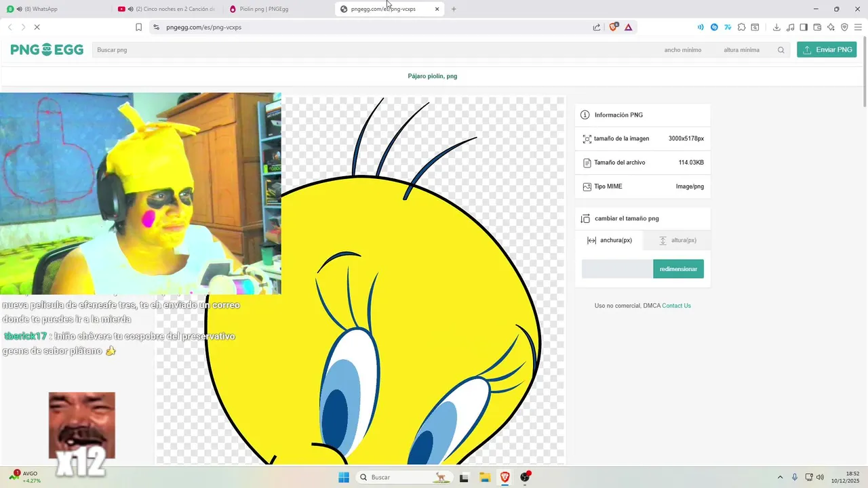Select altura(px) resize tab

tap(677, 240)
